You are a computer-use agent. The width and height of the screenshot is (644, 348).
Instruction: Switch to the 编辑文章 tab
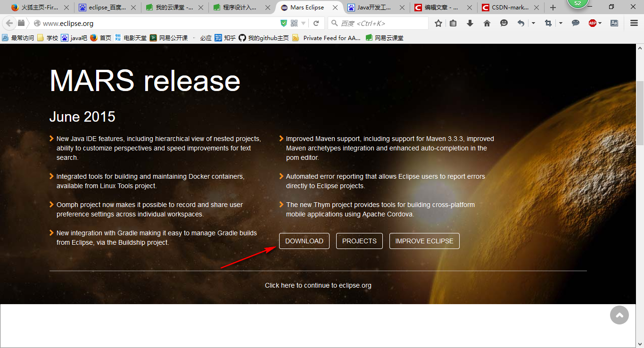[444, 8]
